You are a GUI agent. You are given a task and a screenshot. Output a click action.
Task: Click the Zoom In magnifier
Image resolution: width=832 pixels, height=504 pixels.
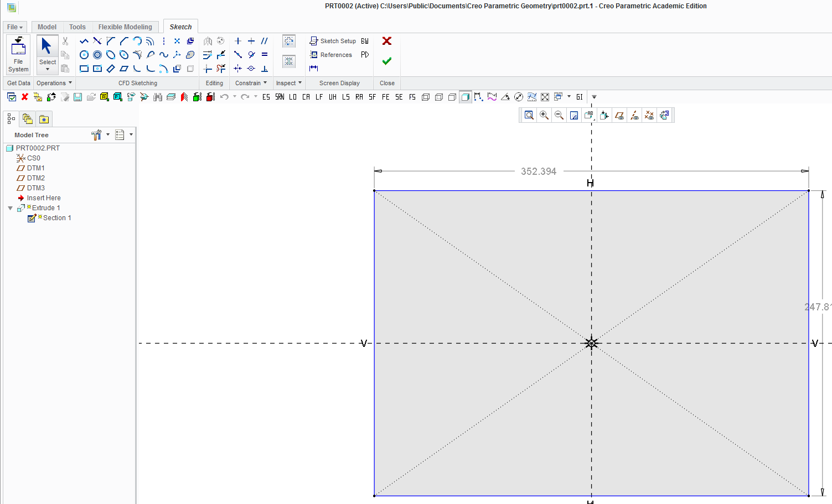coord(544,115)
